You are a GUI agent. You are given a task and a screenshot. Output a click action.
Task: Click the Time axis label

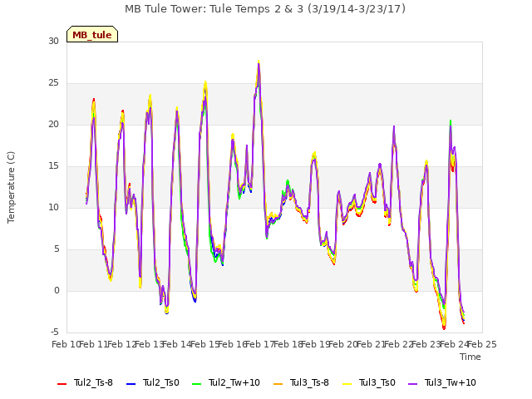point(470,357)
